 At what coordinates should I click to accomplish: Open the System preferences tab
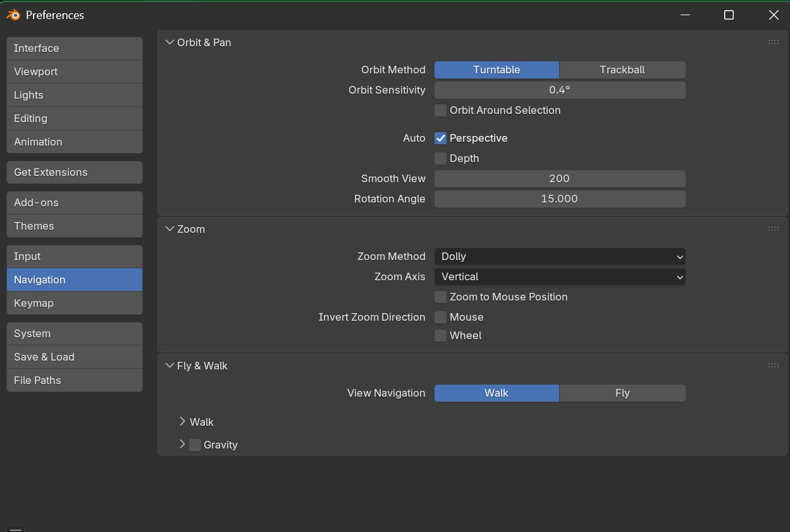[x=75, y=333]
